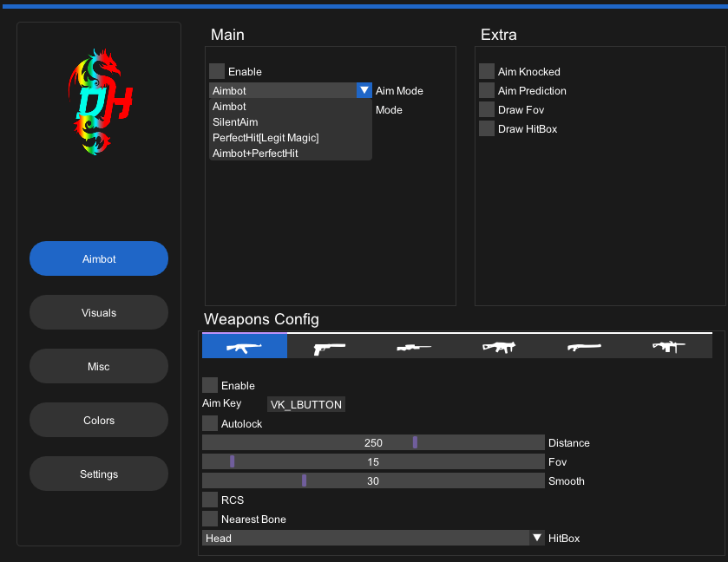Click the Weapons Config heading
This screenshot has width=728, height=562.
pyautogui.click(x=261, y=319)
